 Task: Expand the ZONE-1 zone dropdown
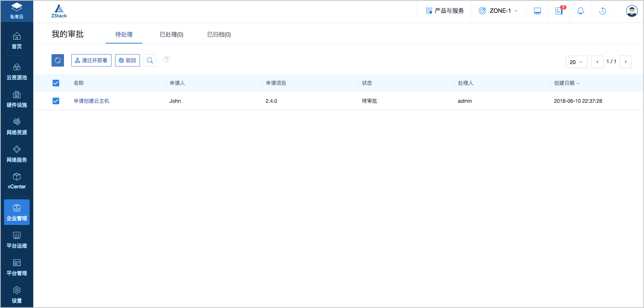[x=499, y=11]
